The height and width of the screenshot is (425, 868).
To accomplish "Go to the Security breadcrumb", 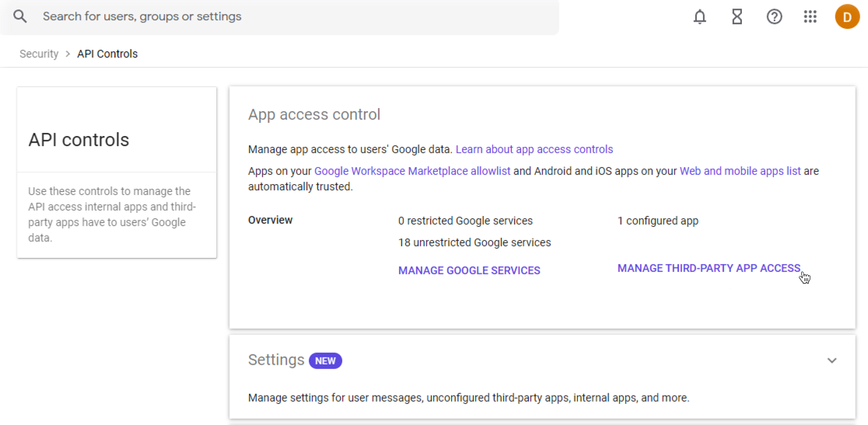I will [x=39, y=54].
